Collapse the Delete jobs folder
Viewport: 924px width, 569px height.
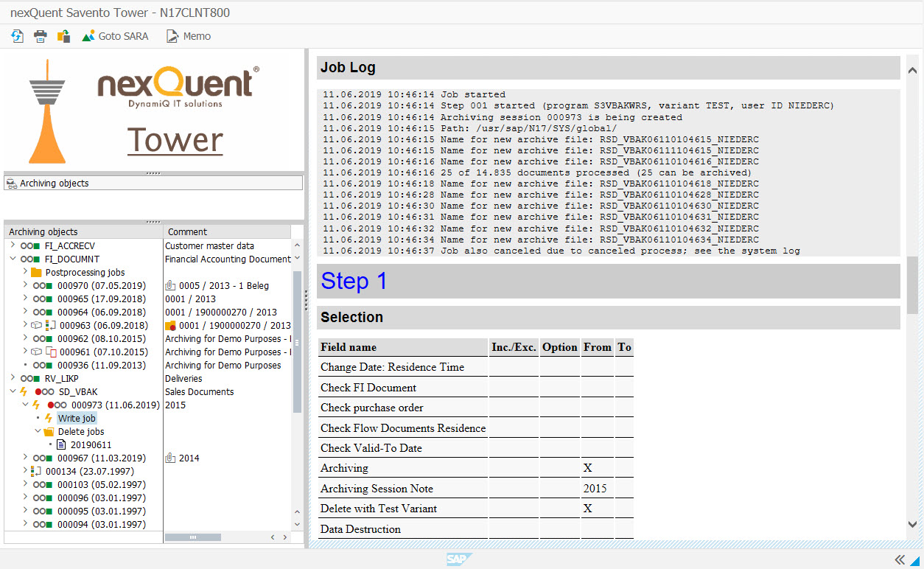pyautogui.click(x=38, y=431)
